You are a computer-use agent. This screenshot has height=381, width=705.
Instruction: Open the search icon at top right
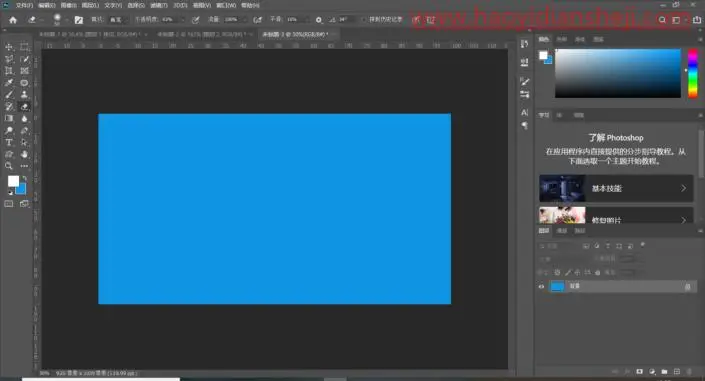[x=662, y=20]
